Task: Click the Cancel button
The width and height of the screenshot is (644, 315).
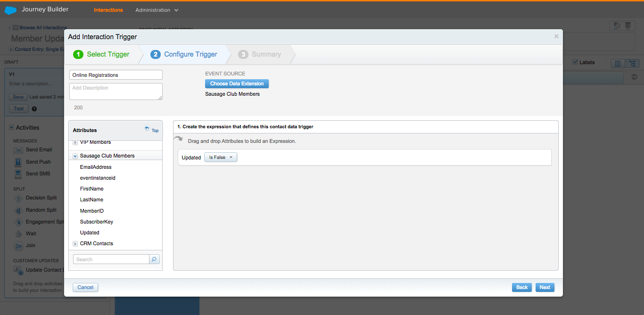Action: [x=85, y=287]
